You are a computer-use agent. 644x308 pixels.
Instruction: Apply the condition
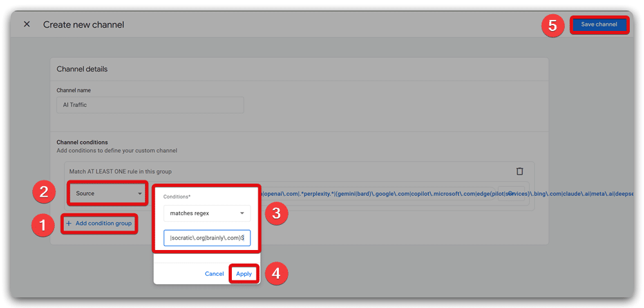[244, 274]
